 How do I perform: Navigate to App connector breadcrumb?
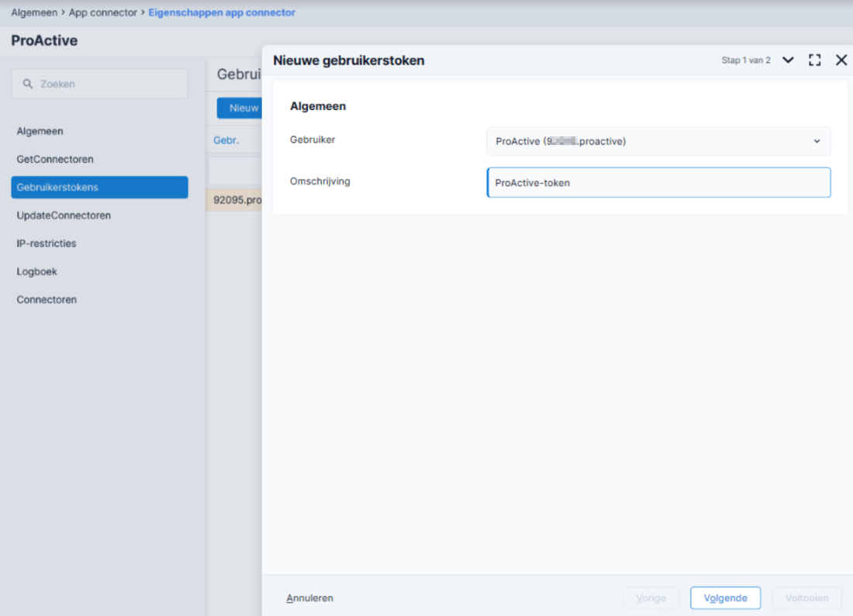point(103,12)
